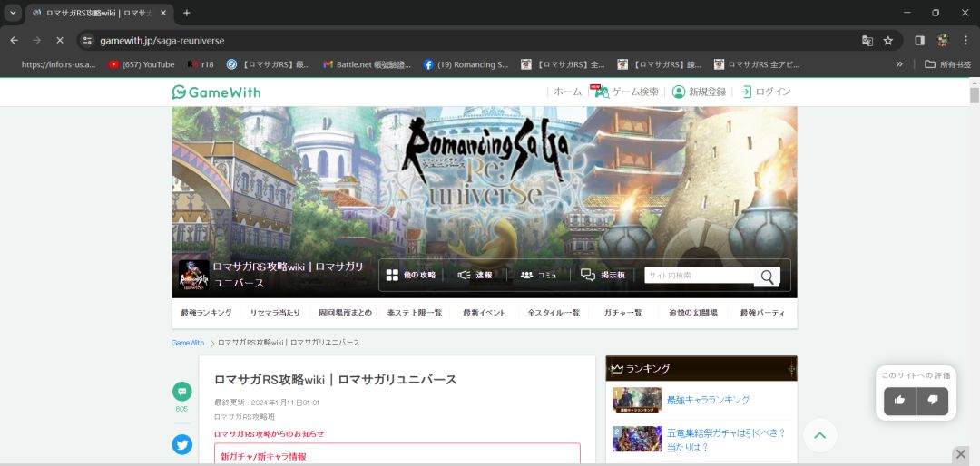Screen dimensions: 980x466
Task: Open ゲーム検索 game search
Action: pos(626,92)
